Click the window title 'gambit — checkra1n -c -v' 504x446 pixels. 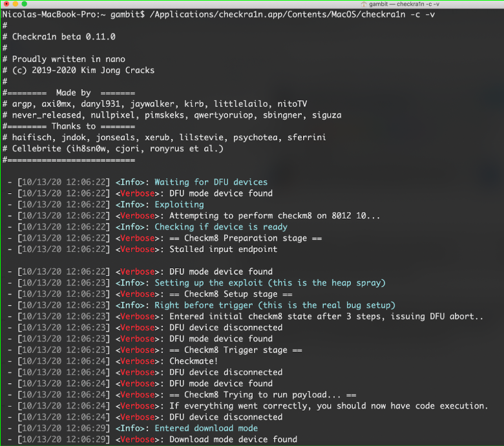(x=404, y=4)
